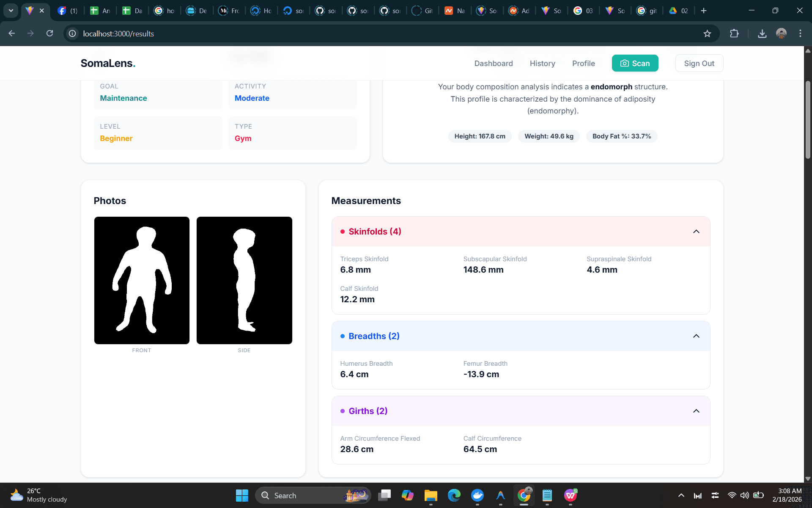Open the volume tray icon

(x=745, y=495)
